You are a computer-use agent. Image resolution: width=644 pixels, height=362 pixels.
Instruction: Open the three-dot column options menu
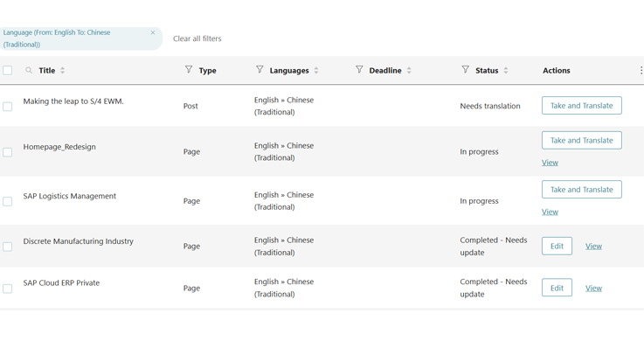tap(641, 71)
